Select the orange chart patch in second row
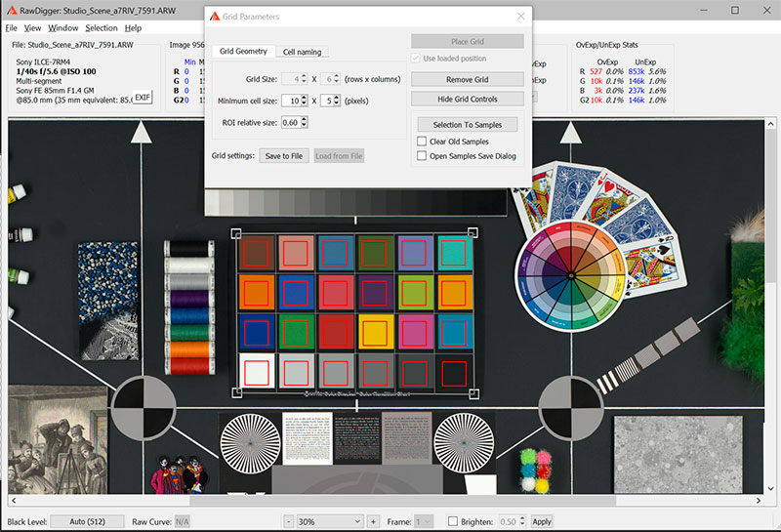Screen dimensions: 781x532 pyautogui.click(x=257, y=293)
